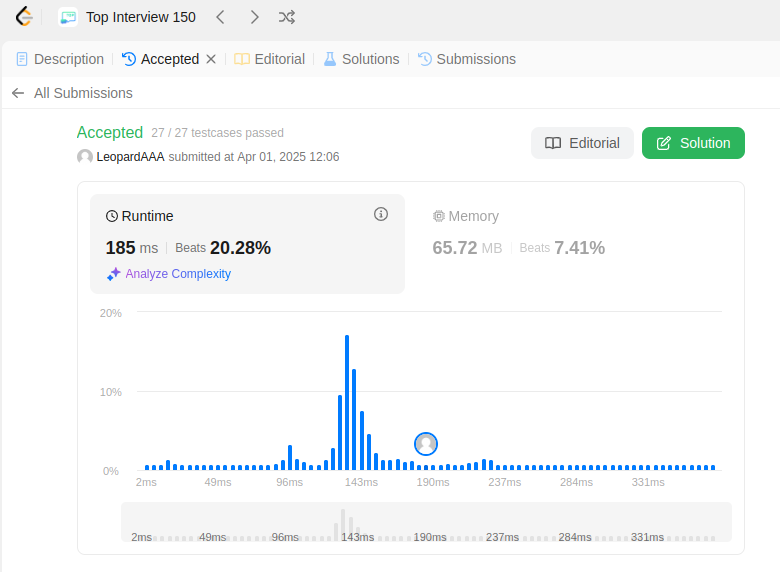Click Analyze Complexity link

tap(178, 274)
